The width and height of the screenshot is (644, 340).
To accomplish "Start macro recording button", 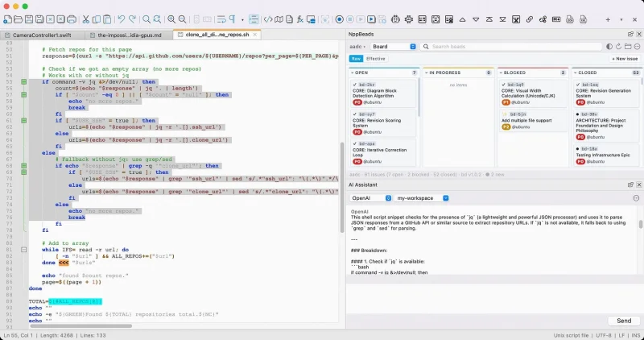I will (339, 19).
